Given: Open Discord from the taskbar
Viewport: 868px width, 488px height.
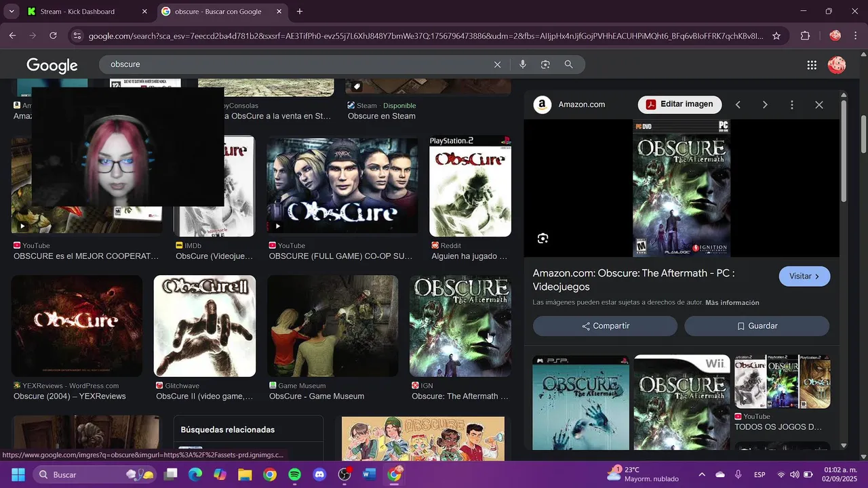Looking at the screenshot, I should click(x=319, y=474).
